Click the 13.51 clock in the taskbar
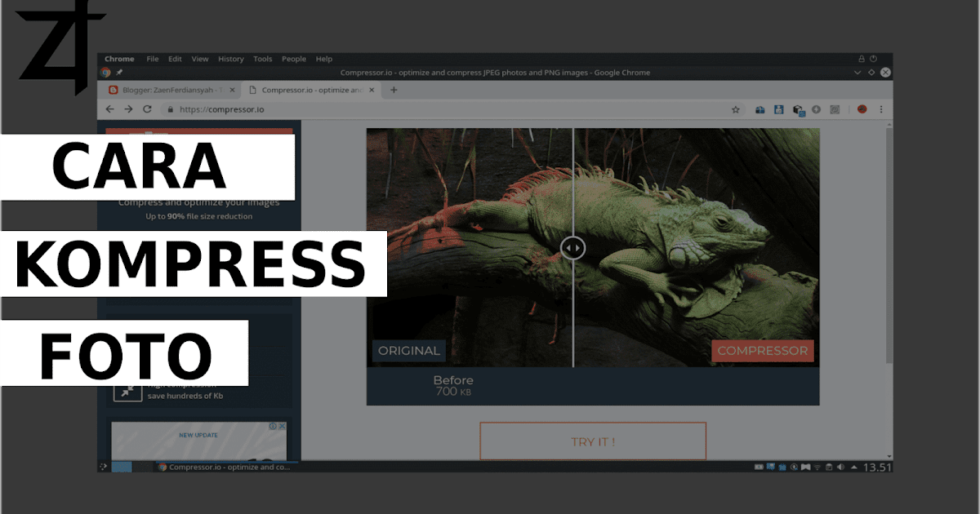 tap(877, 467)
